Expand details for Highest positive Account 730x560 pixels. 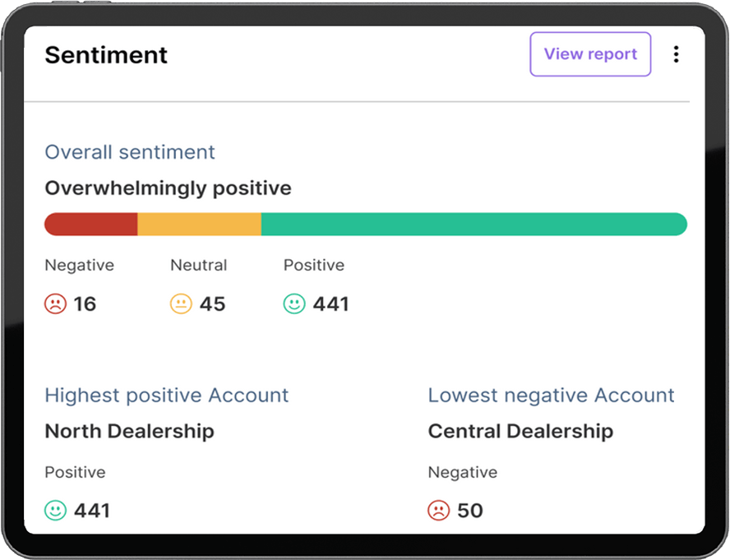coord(167,395)
